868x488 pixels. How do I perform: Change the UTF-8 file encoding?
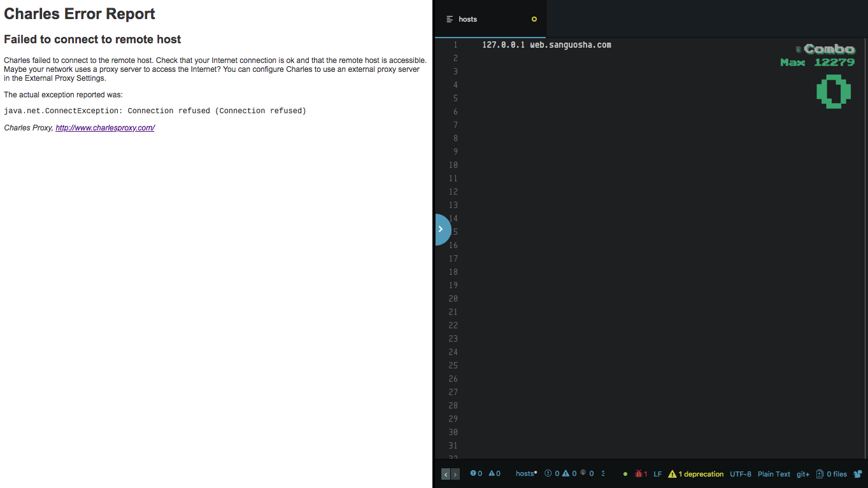[741, 474]
